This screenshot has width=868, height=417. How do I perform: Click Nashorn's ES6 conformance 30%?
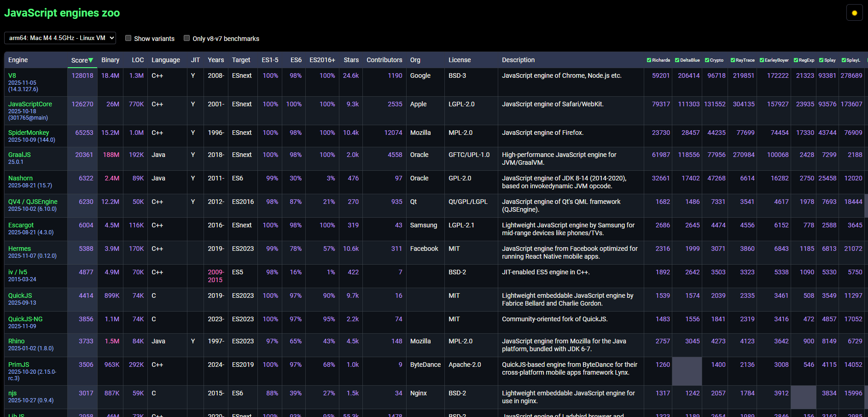296,178
